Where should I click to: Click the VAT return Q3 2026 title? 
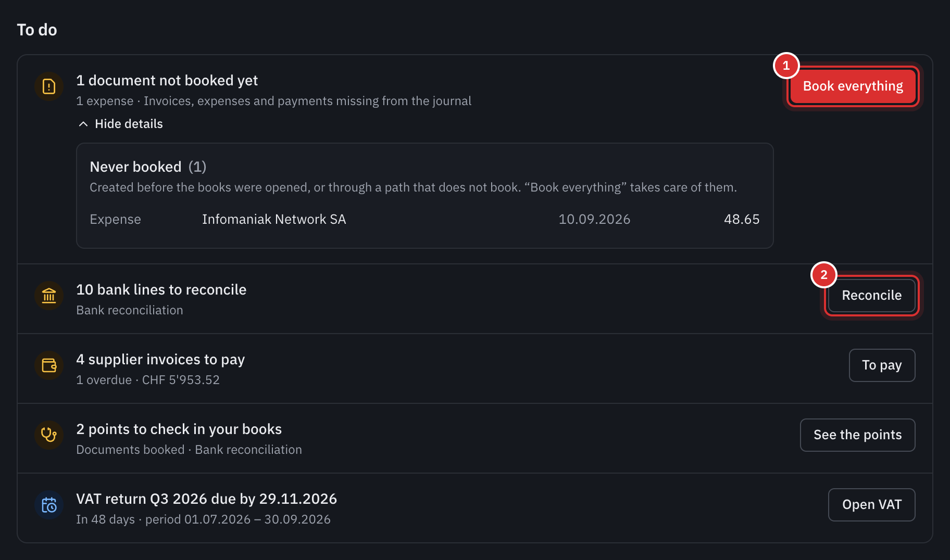point(206,499)
